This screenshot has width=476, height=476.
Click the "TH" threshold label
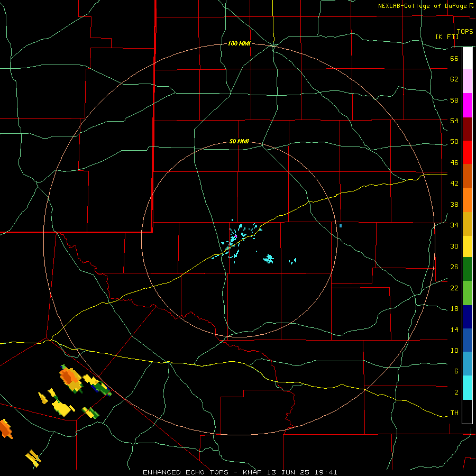pyautogui.click(x=454, y=413)
